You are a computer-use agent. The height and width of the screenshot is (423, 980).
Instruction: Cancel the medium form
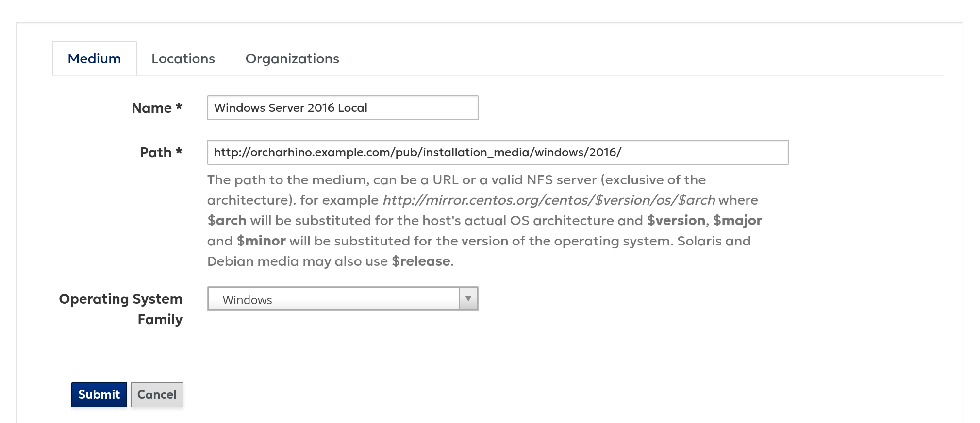[157, 395]
